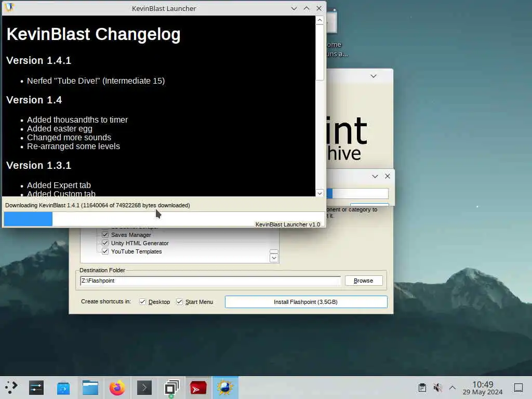Click 'Changed more sounds' entry
Viewport: 532px width, 399px height.
[69, 137]
